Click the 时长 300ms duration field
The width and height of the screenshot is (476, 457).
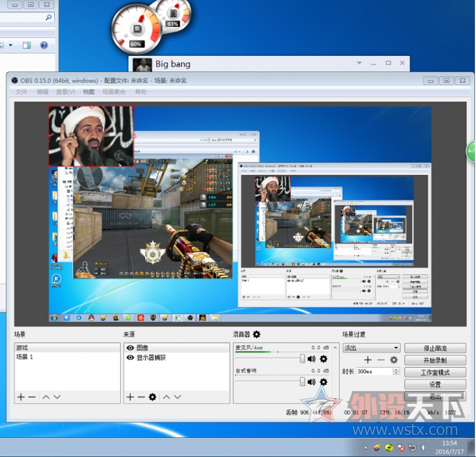point(375,371)
